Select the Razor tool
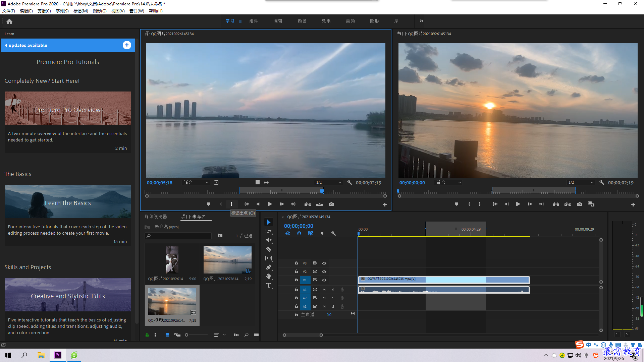The width and height of the screenshot is (644, 362). [269, 249]
